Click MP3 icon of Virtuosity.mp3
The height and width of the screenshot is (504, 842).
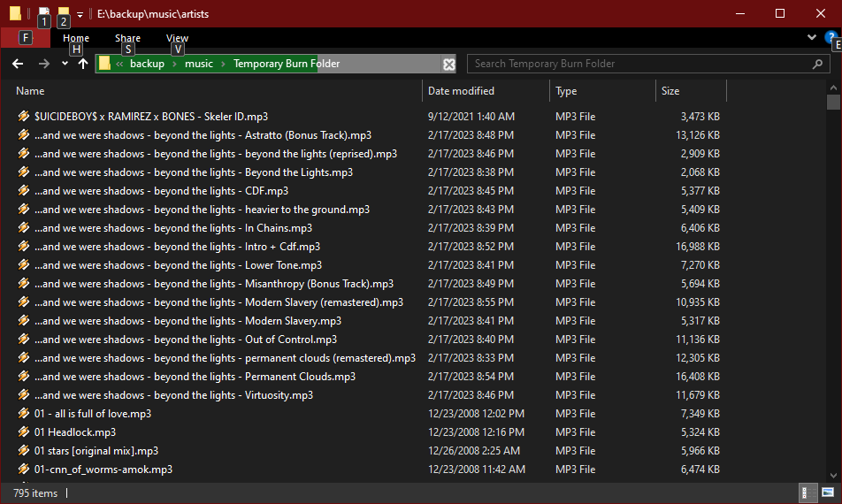(23, 395)
